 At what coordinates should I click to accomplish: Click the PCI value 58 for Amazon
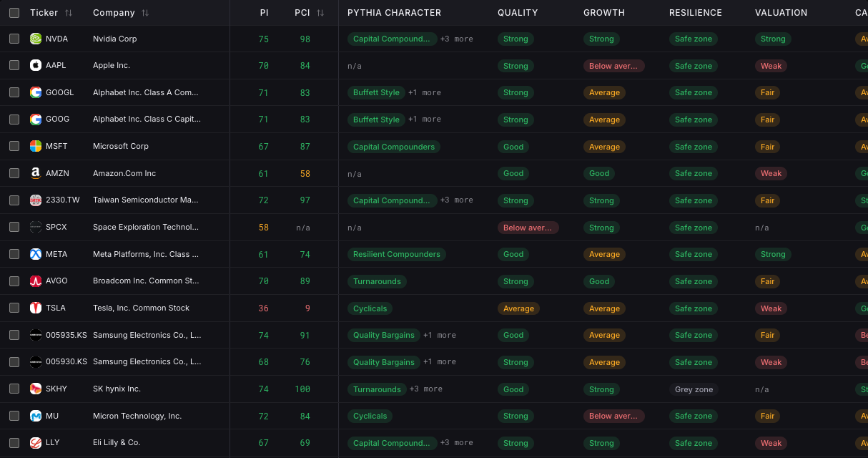[x=305, y=173]
